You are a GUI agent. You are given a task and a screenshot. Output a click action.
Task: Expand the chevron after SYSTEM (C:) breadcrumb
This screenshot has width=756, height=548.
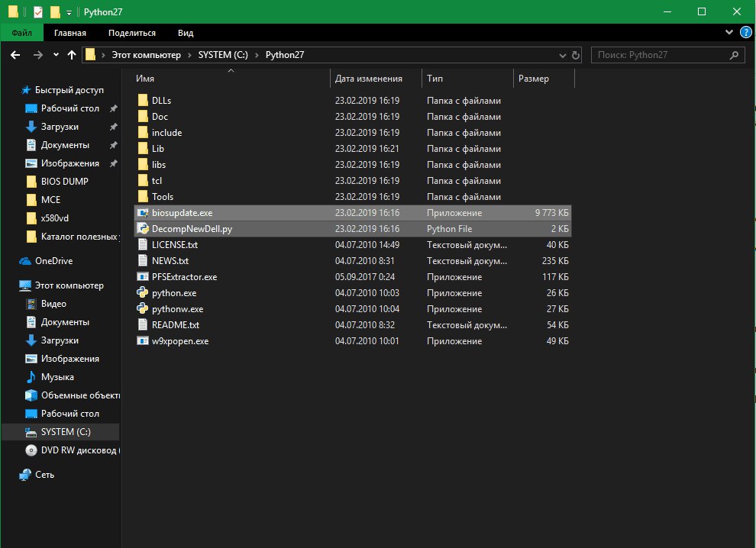tap(257, 55)
